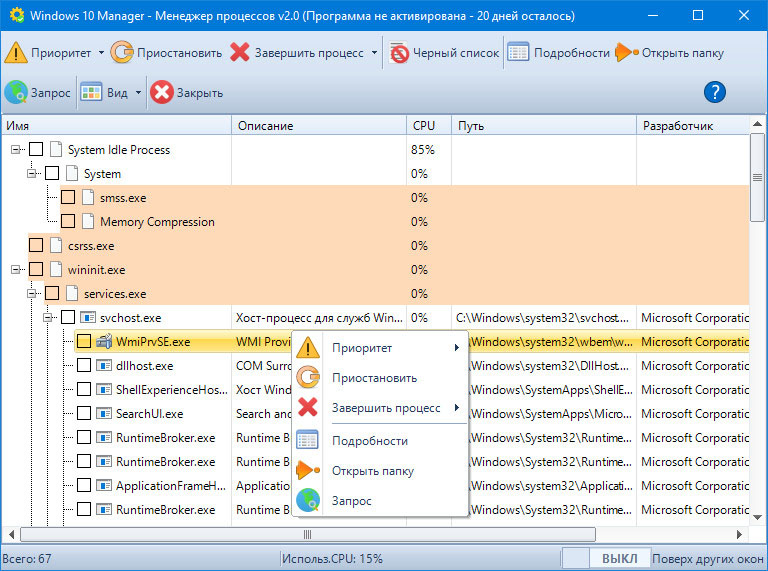Sort by the CPU column header
The image size is (768, 571).
(429, 125)
